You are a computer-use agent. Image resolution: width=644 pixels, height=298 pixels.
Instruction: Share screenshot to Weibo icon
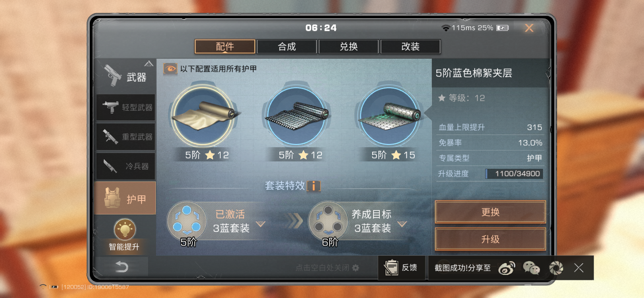coord(507,268)
